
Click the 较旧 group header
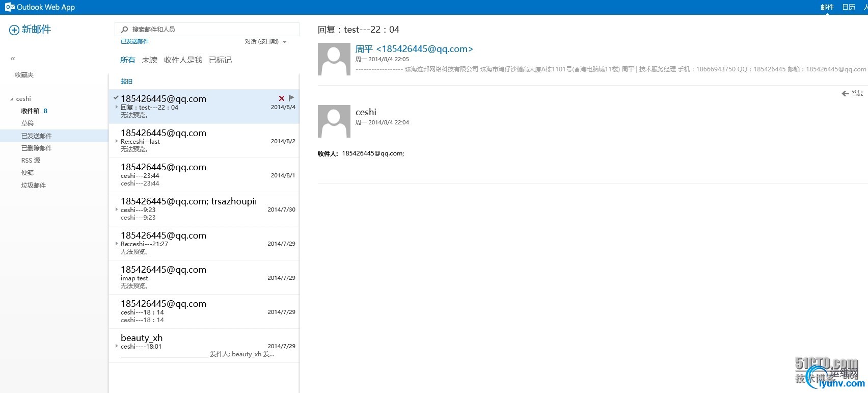(x=127, y=82)
